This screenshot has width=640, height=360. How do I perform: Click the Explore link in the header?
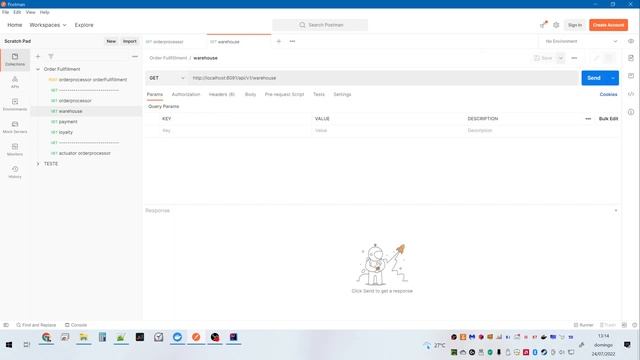pyautogui.click(x=84, y=25)
